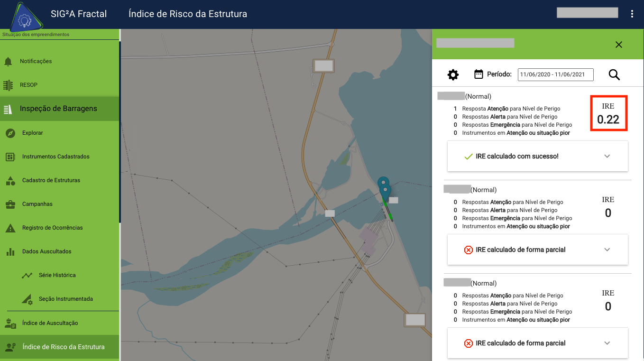Click the SIG²A Fractal title text
Screen dimensions: 644x361
(79, 14)
